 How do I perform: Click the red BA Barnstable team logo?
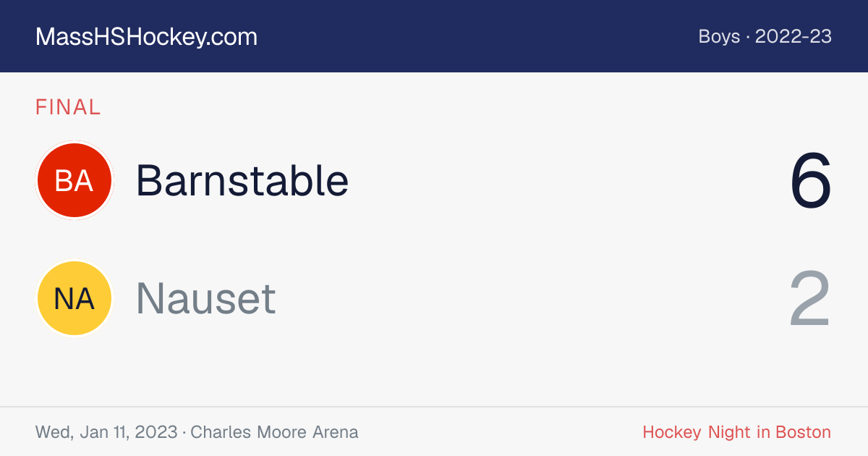point(75,180)
